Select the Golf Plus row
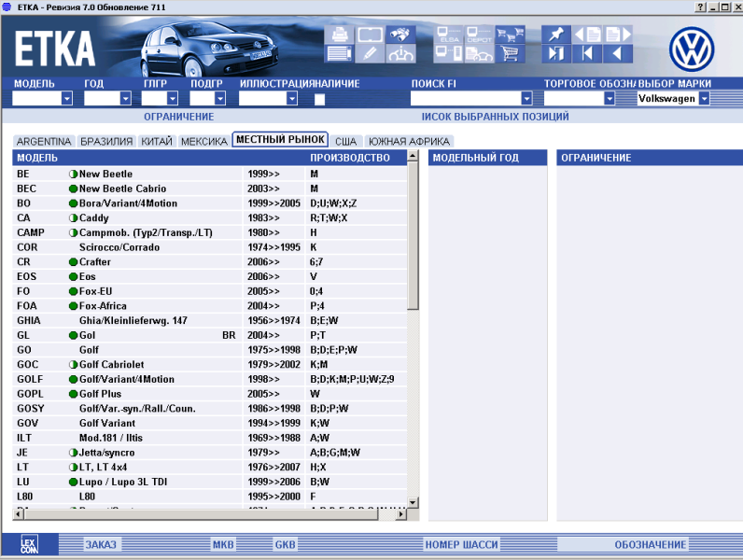 pos(209,394)
